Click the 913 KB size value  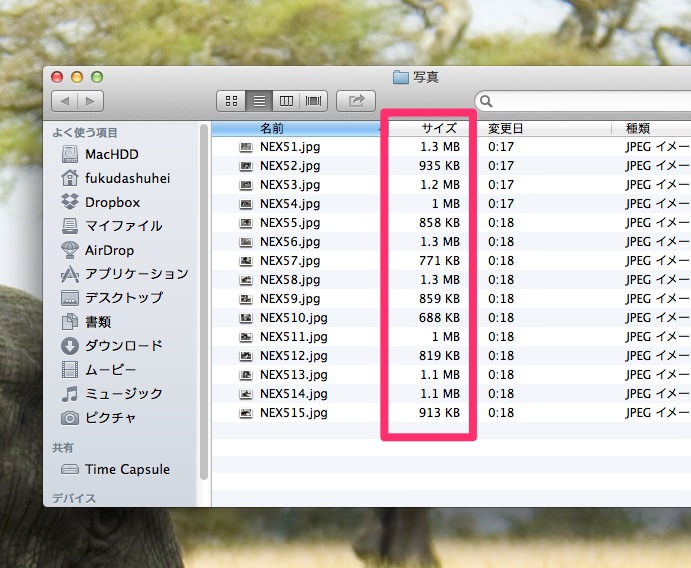(439, 413)
